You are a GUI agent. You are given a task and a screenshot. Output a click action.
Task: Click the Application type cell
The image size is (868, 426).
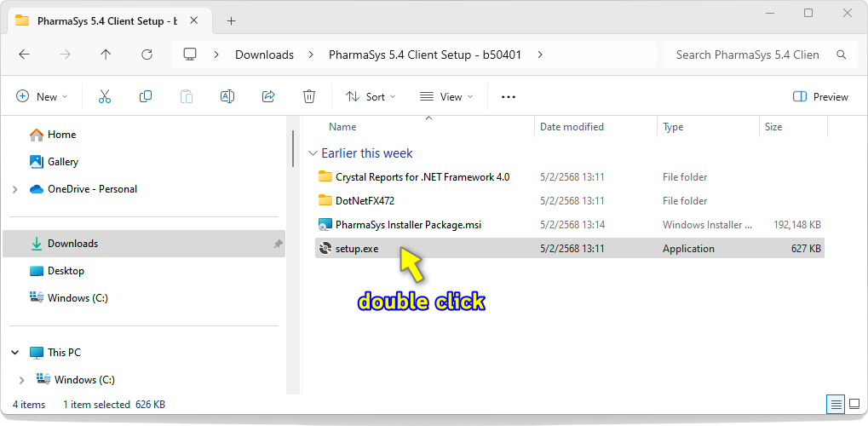[x=688, y=249]
